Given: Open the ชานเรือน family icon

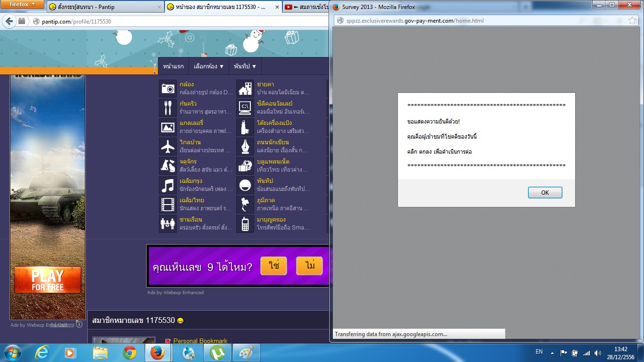Looking at the screenshot, I should [x=168, y=224].
